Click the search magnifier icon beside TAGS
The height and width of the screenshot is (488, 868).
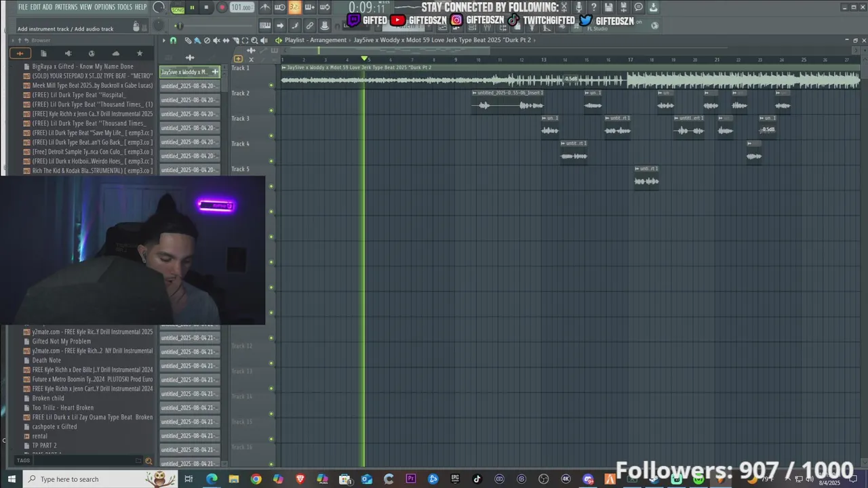(149, 461)
